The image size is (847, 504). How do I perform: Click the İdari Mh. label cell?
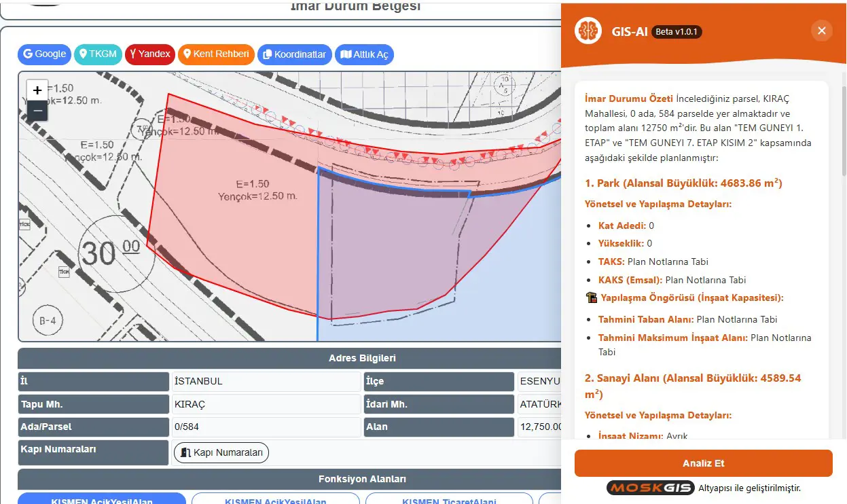pos(439,404)
